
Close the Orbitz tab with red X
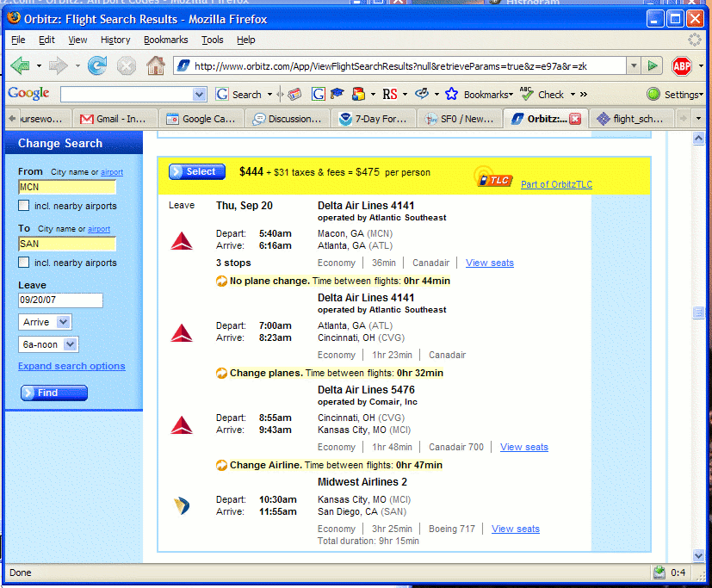(575, 119)
